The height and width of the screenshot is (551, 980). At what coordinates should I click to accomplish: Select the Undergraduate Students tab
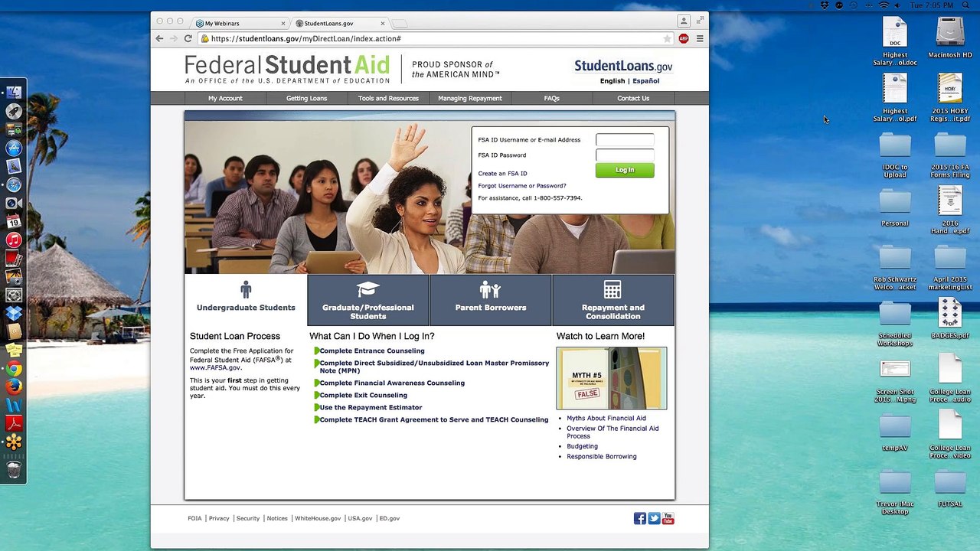click(246, 299)
